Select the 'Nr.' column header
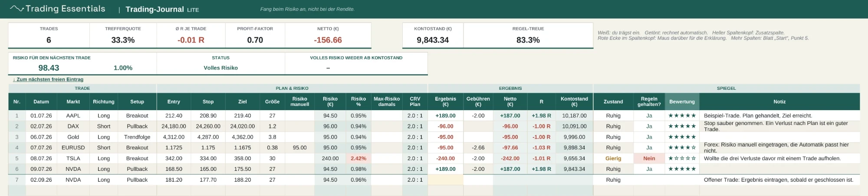Screen dimensions: 868x196 tap(17, 101)
